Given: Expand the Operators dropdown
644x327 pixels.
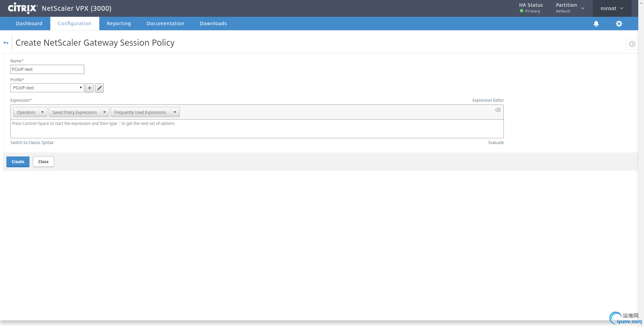Looking at the screenshot, I should pos(30,112).
